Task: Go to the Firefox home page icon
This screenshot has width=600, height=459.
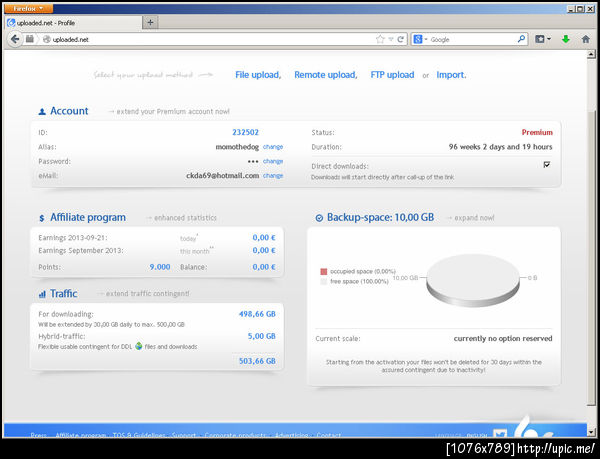Action: [x=585, y=39]
